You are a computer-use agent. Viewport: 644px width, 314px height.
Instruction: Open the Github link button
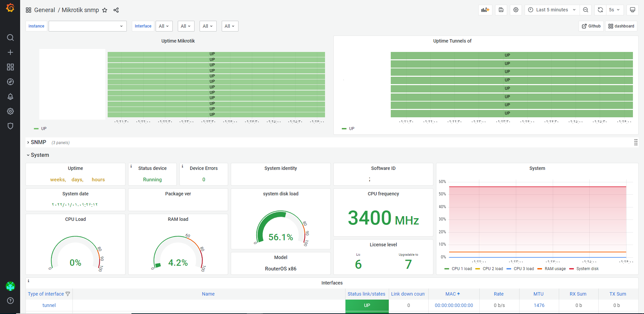[x=591, y=26]
